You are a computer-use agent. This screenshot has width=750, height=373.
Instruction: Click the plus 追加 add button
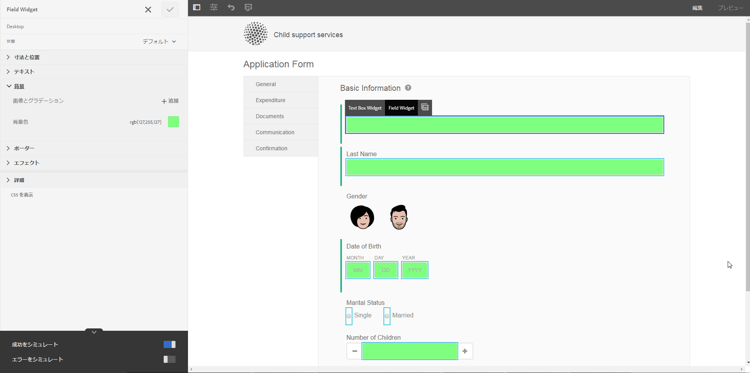pos(170,101)
